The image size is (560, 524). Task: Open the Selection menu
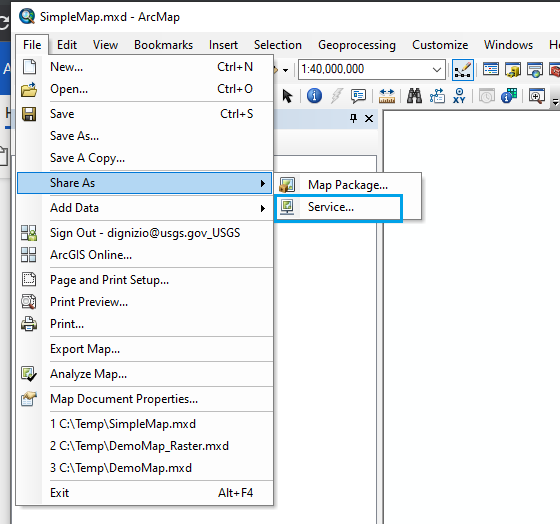click(x=278, y=45)
